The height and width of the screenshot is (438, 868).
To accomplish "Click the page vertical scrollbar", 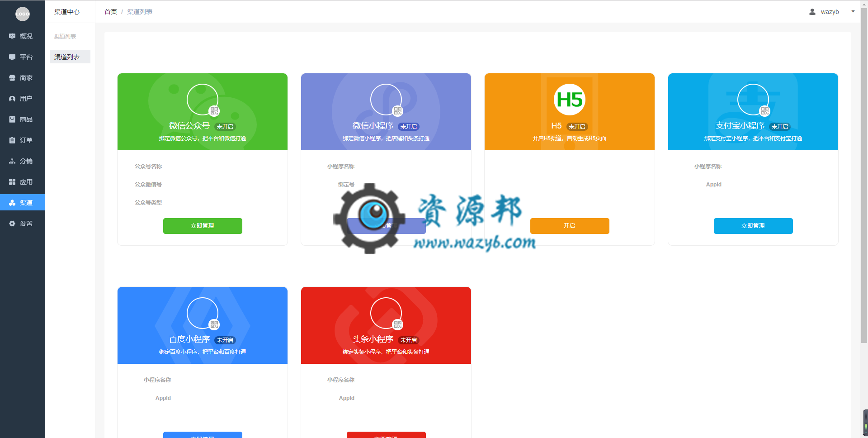I will point(864,176).
